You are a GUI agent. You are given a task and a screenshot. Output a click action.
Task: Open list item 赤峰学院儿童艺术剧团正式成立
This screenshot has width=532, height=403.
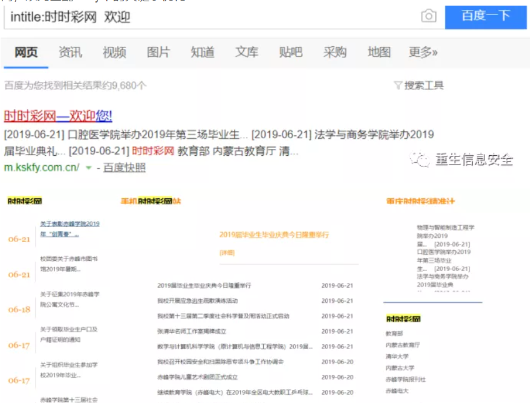pyautogui.click(x=198, y=377)
